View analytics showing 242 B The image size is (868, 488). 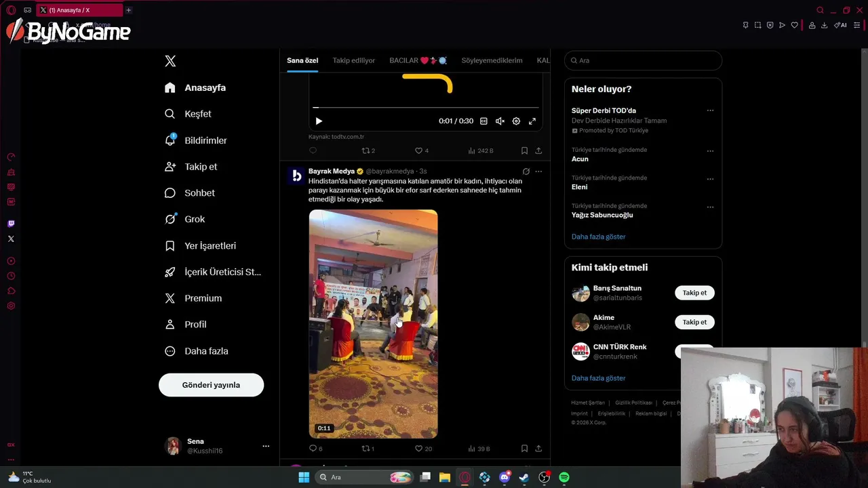pyautogui.click(x=481, y=150)
